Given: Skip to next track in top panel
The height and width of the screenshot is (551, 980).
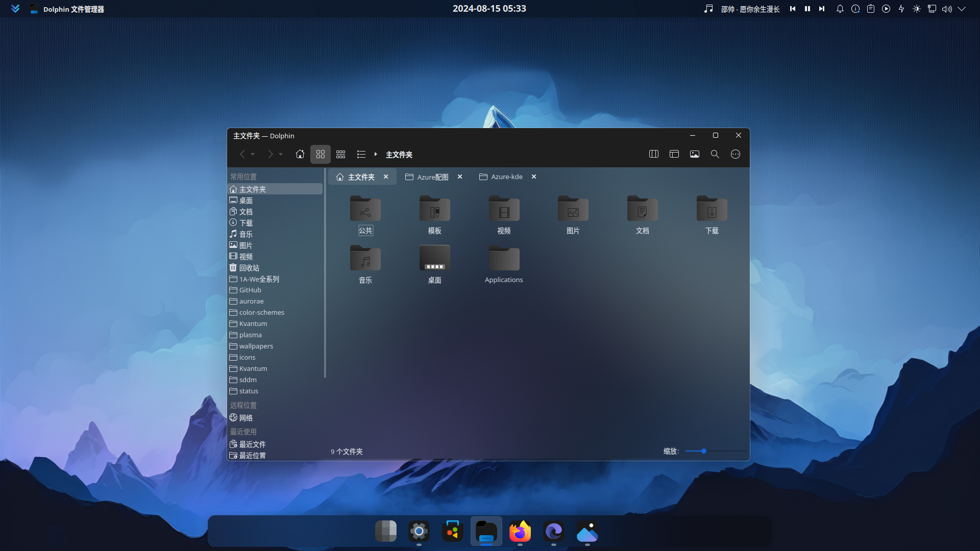Looking at the screenshot, I should pyautogui.click(x=822, y=9).
